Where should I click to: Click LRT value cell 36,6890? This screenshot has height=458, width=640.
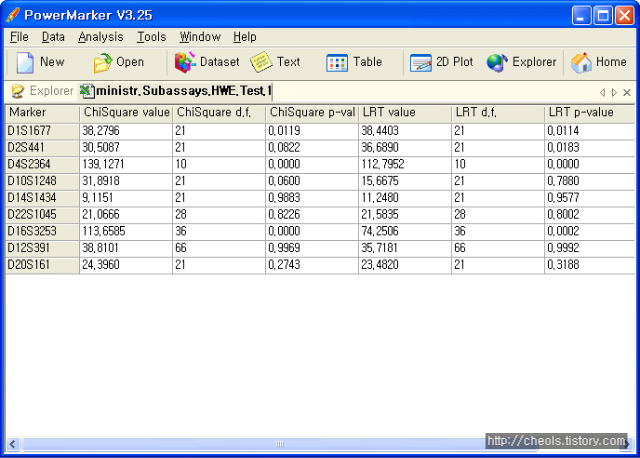405,148
